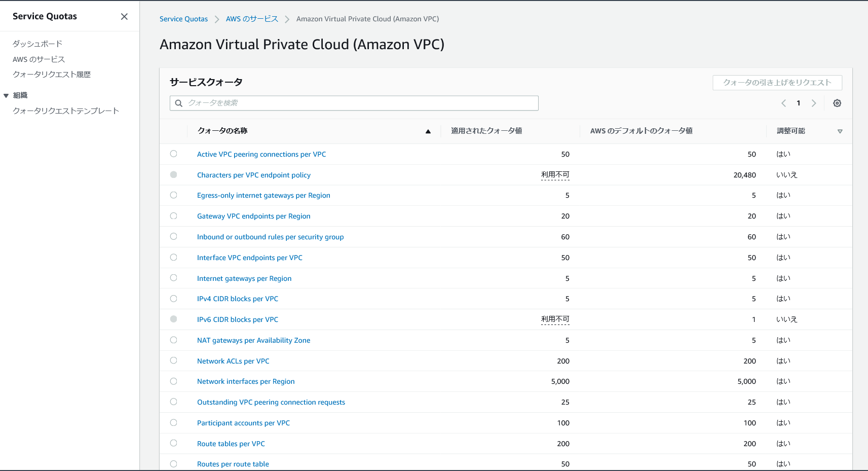Click AWS のデフォルトのクォータ値 column header
The height and width of the screenshot is (471, 868).
point(641,131)
